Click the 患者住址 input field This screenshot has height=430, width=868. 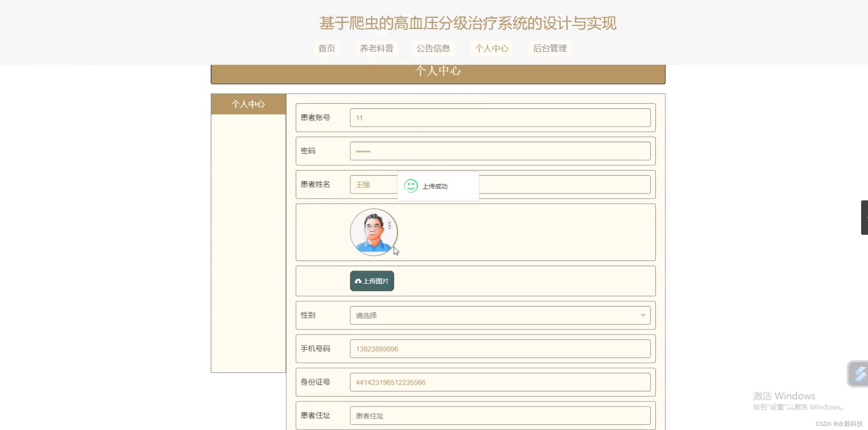[x=500, y=416]
